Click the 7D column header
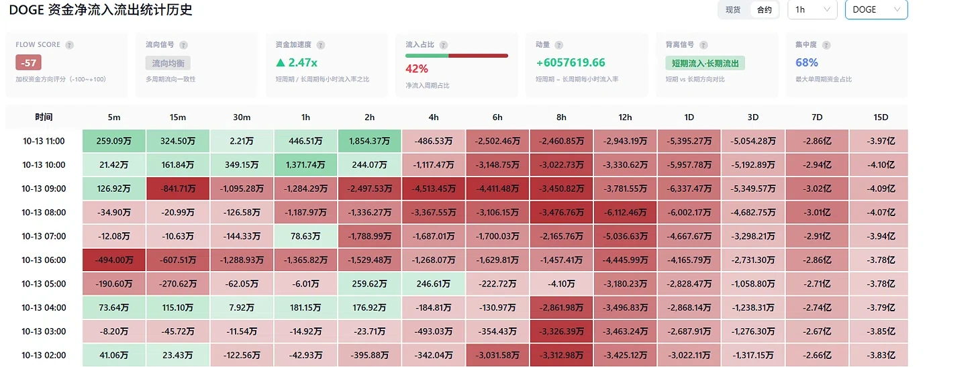980x367 pixels. pos(817,117)
